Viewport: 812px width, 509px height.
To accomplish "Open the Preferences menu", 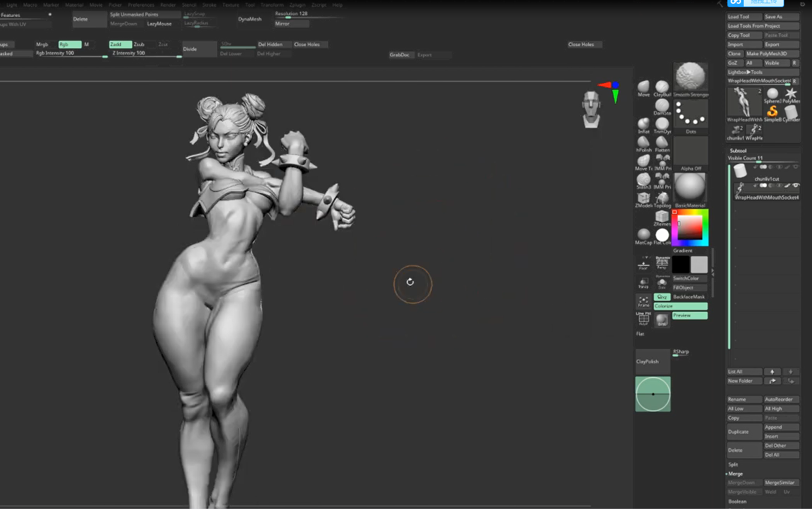I will click(x=141, y=5).
